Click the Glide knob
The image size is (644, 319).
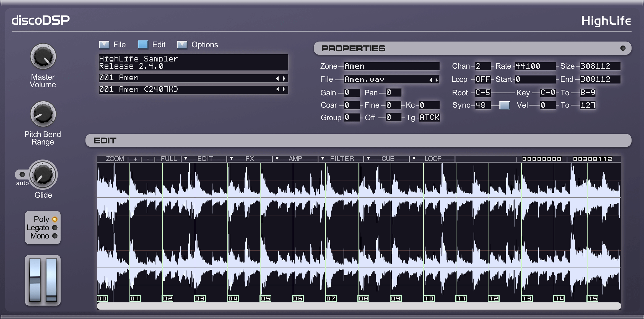click(x=43, y=174)
